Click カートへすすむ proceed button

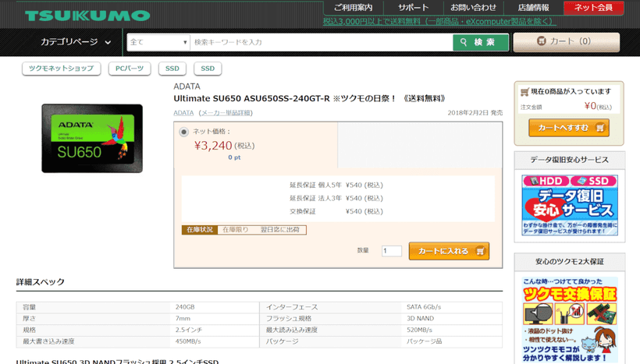coord(569,128)
